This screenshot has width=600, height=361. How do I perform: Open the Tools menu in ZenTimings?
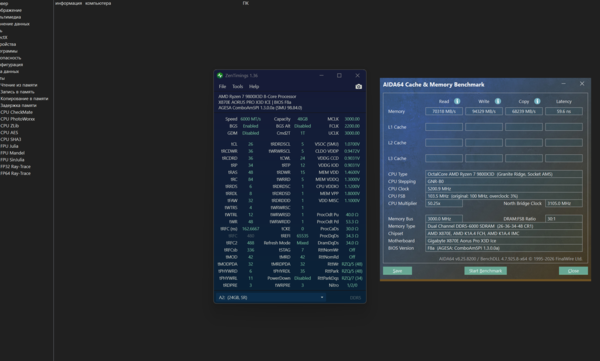click(x=238, y=87)
